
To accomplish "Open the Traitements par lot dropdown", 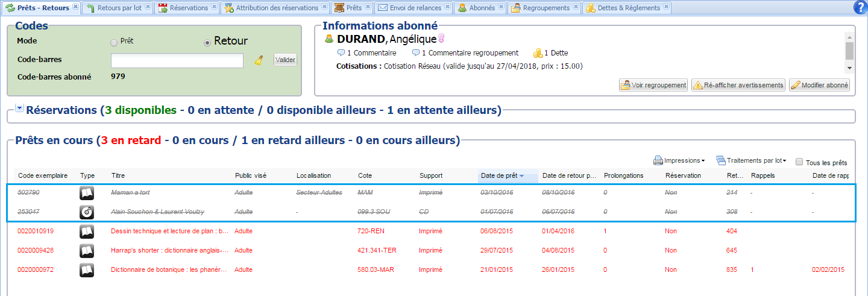I will coord(750,161).
